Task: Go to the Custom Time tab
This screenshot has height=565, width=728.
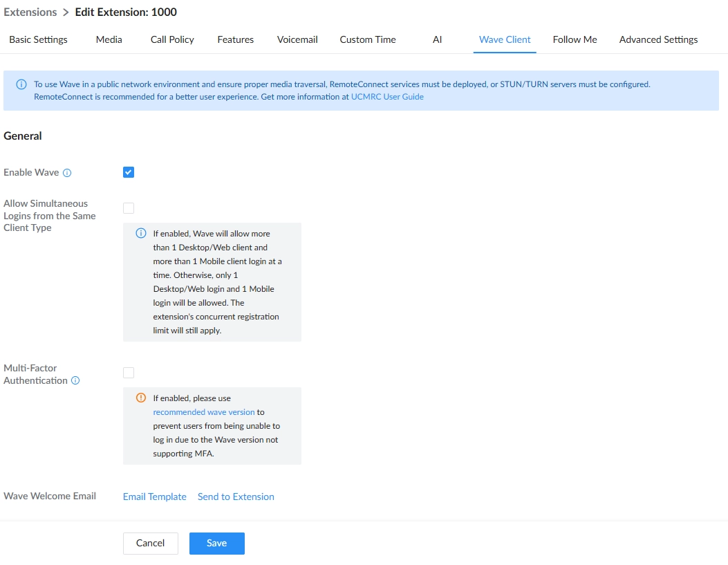Action: point(368,39)
